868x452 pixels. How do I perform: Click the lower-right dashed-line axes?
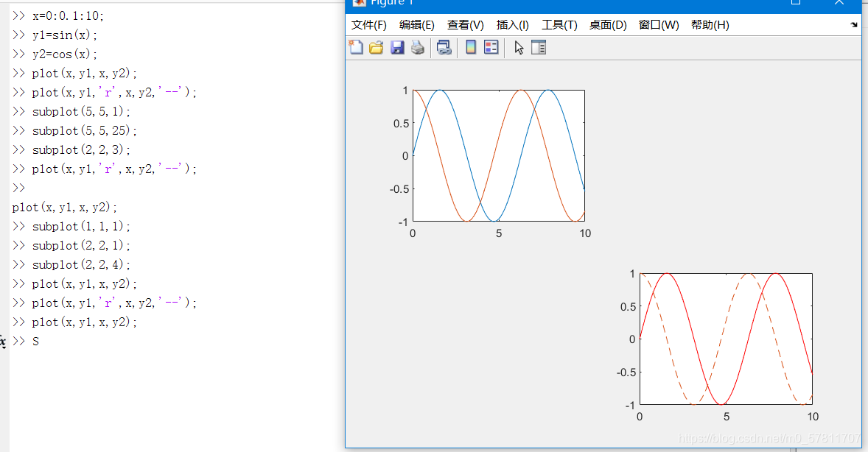(727, 339)
